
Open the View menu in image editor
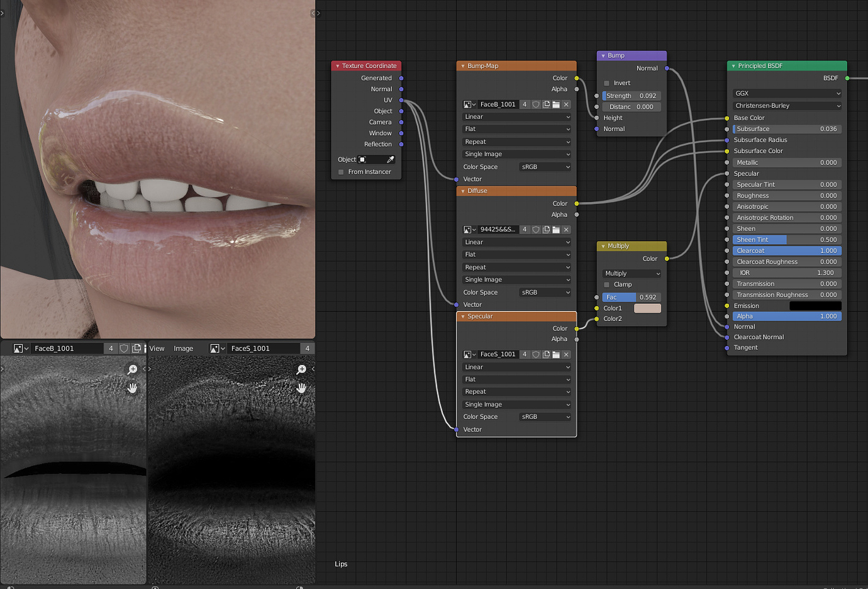click(157, 348)
